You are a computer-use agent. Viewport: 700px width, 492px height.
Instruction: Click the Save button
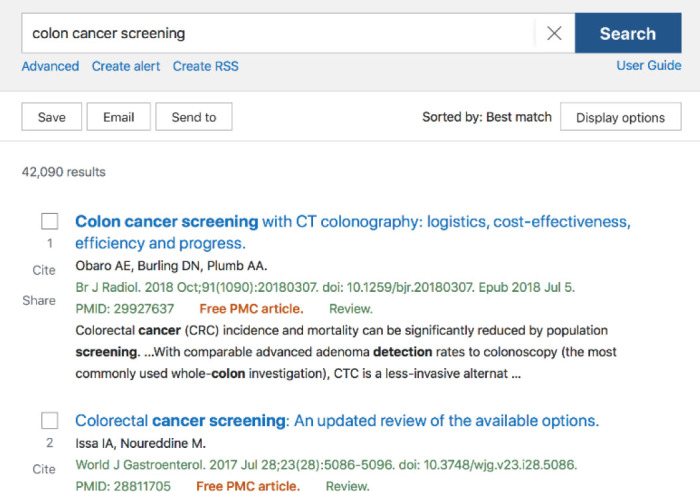52,117
